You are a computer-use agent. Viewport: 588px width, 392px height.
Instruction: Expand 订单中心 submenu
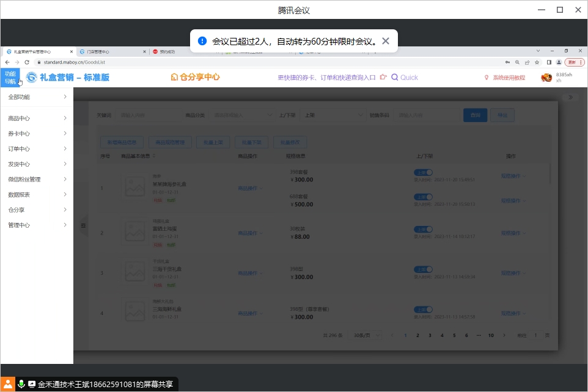[x=37, y=149]
